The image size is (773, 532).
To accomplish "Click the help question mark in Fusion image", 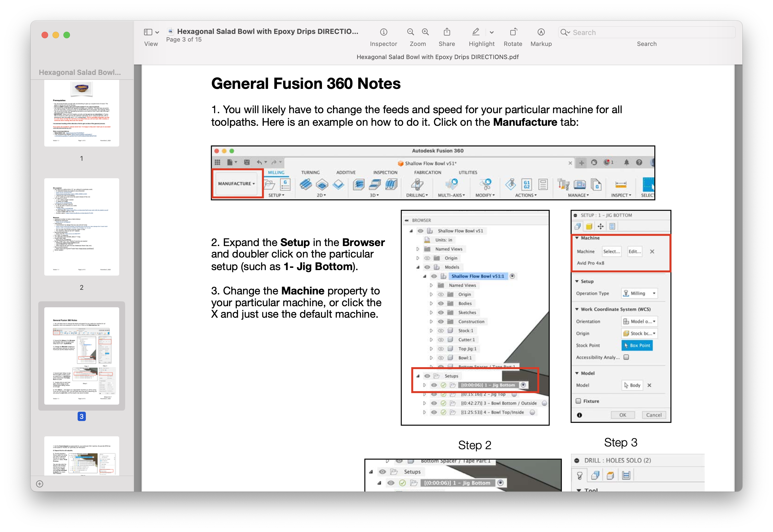I will (639, 162).
